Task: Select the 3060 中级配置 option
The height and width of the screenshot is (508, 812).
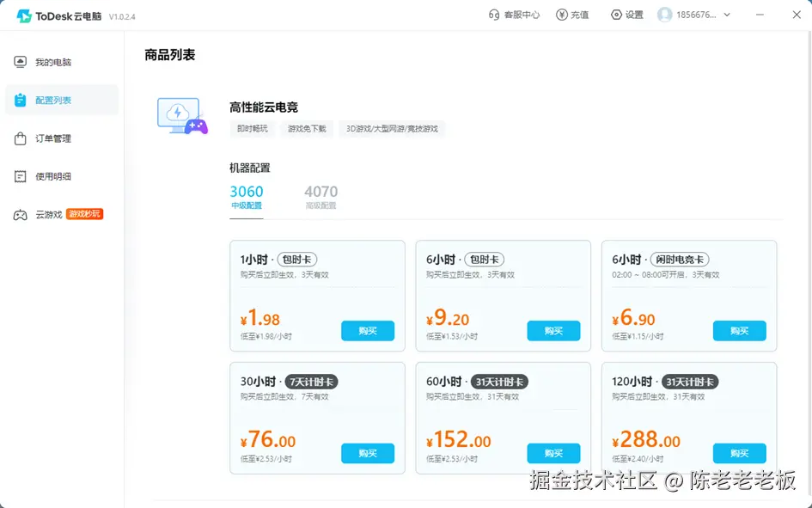Action: 247,196
